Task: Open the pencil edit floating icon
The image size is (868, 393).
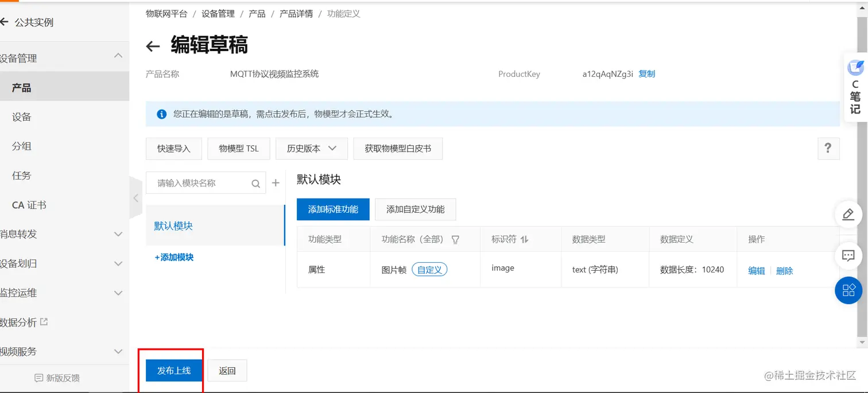Action: point(848,214)
